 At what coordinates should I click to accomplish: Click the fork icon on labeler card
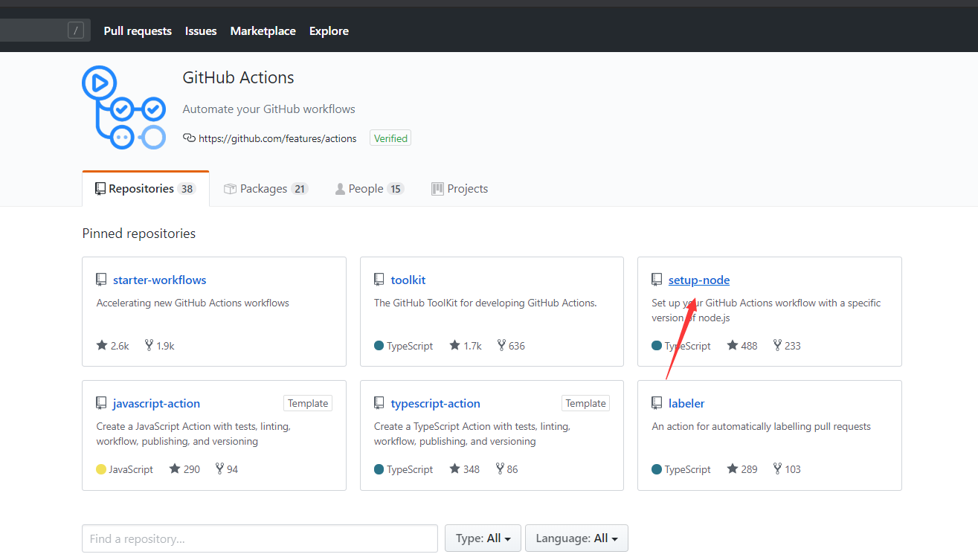pyautogui.click(x=777, y=469)
